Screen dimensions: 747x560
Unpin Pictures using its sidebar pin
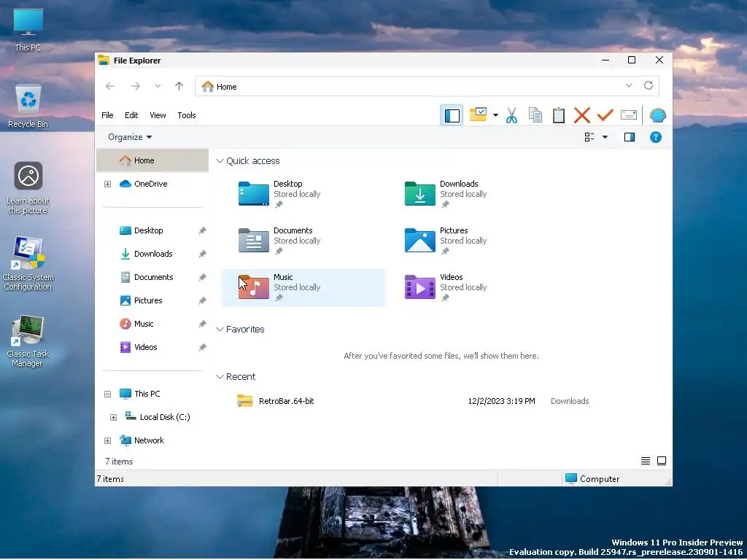pos(202,300)
